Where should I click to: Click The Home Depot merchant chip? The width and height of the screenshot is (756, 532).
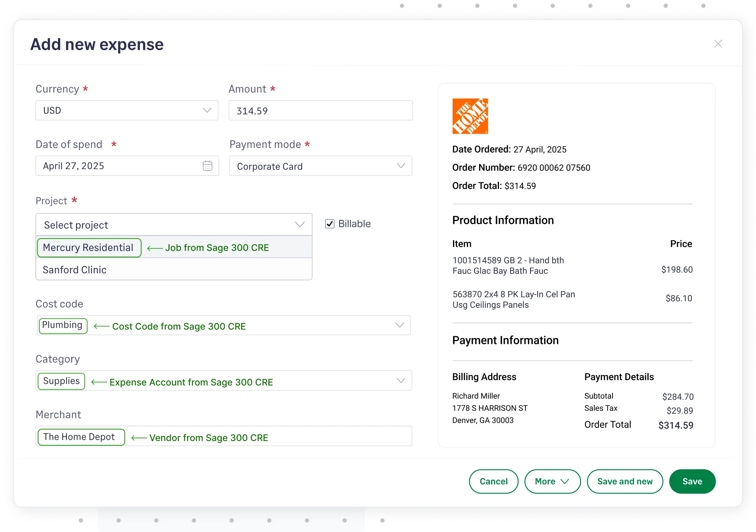tap(80, 436)
